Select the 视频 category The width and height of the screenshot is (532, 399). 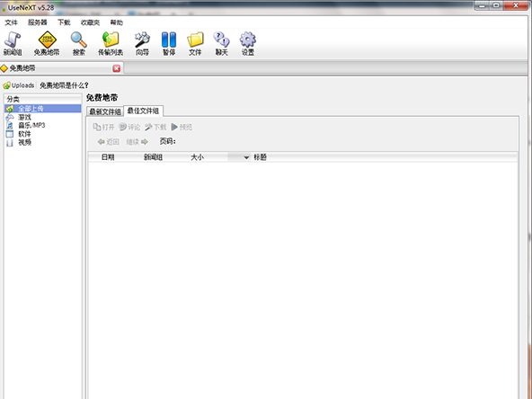pos(19,142)
